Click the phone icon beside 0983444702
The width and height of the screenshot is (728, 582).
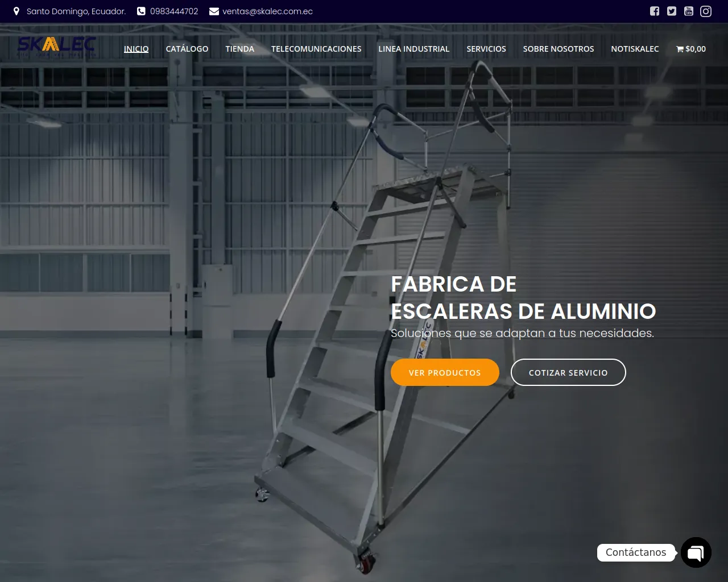(141, 11)
